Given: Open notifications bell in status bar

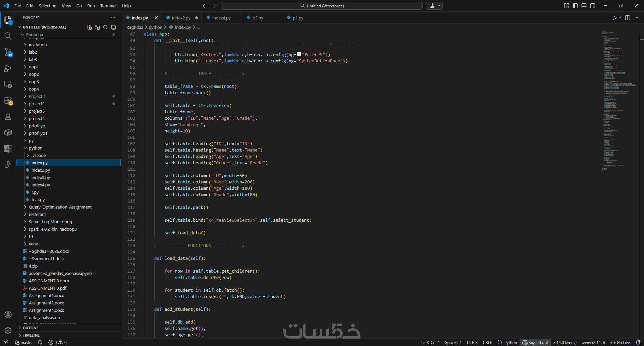Looking at the screenshot, I should pyautogui.click(x=638, y=342).
